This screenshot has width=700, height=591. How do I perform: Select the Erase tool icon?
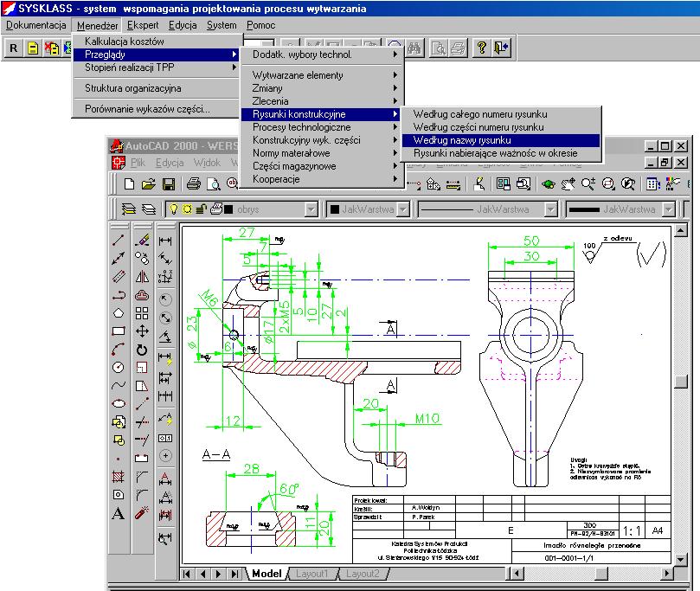pos(142,241)
